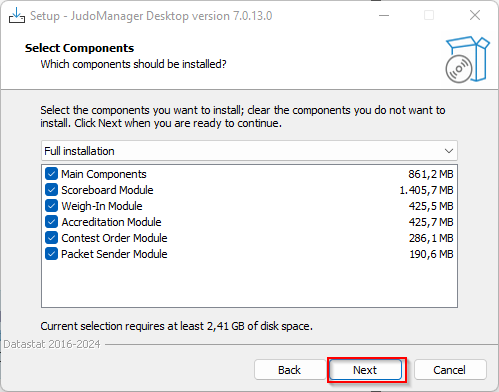The image size is (499, 392).
Task: Close the setup window
Action: 475,15
